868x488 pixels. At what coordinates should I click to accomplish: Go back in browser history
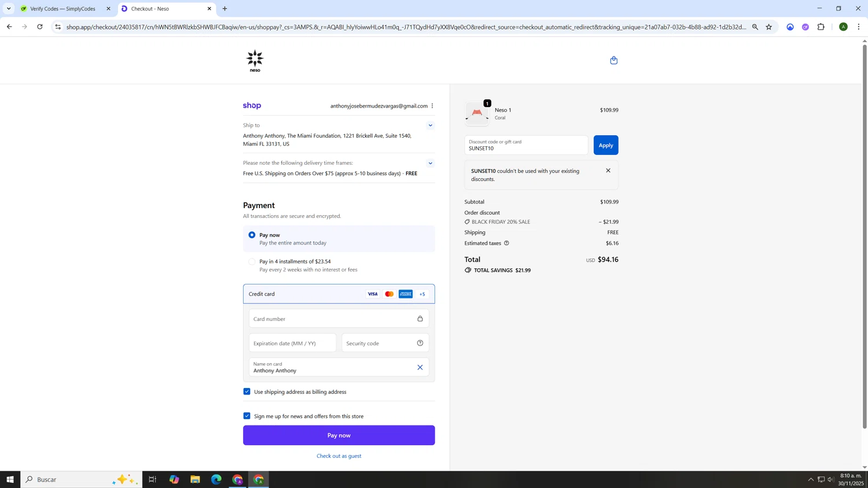[9, 27]
